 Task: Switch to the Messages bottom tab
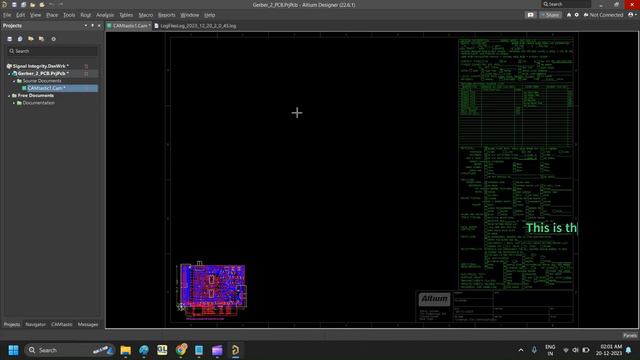coord(88,324)
